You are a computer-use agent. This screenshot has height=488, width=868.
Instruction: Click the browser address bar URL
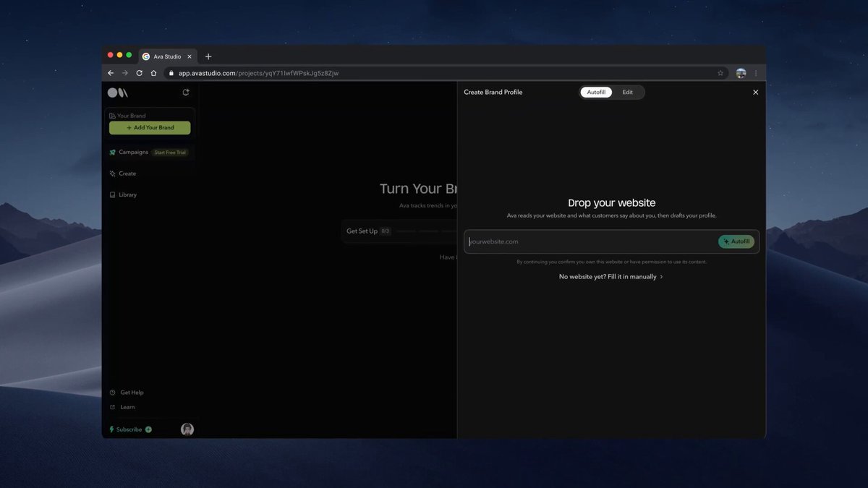[x=258, y=73]
